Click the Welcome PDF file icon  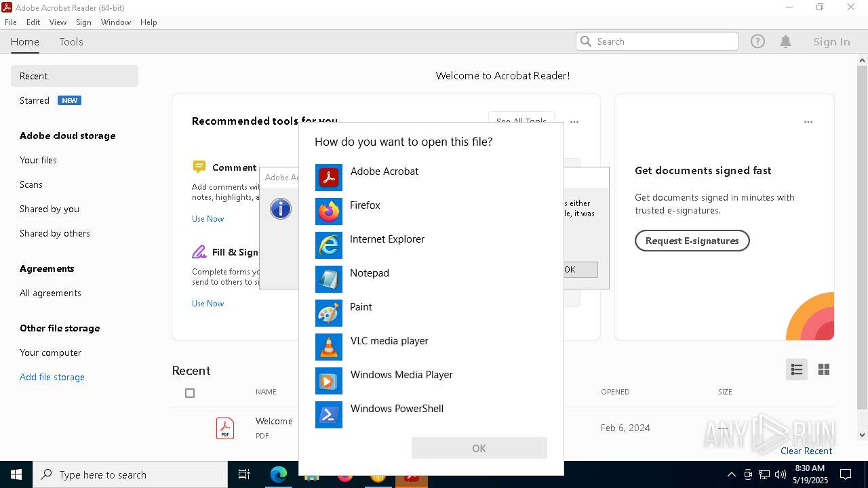coord(225,428)
